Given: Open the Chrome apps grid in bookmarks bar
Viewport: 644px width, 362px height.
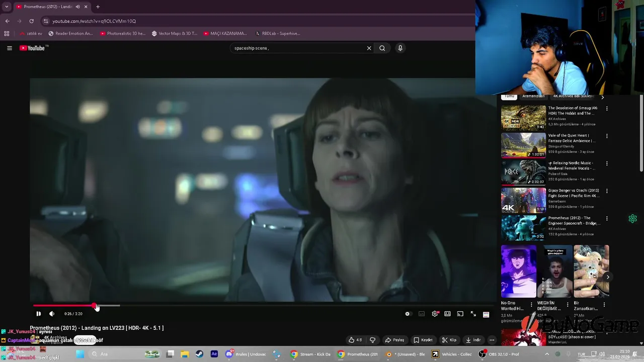Looking at the screenshot, I should [x=7, y=34].
